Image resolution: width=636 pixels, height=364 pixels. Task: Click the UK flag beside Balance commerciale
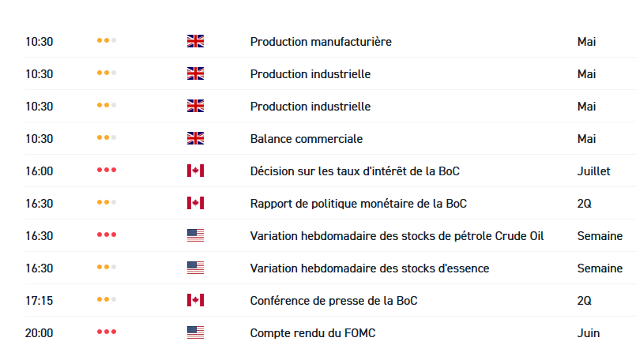coord(195,138)
